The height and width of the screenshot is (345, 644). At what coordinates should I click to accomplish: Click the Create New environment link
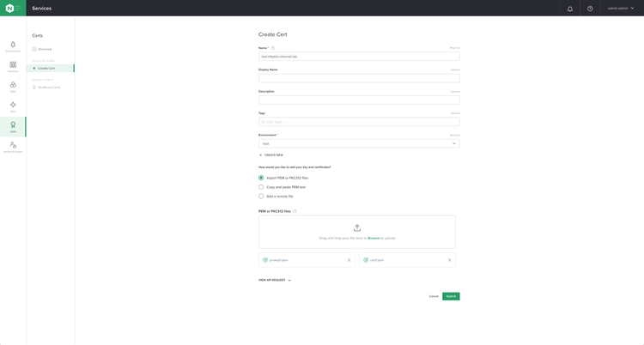click(x=271, y=155)
